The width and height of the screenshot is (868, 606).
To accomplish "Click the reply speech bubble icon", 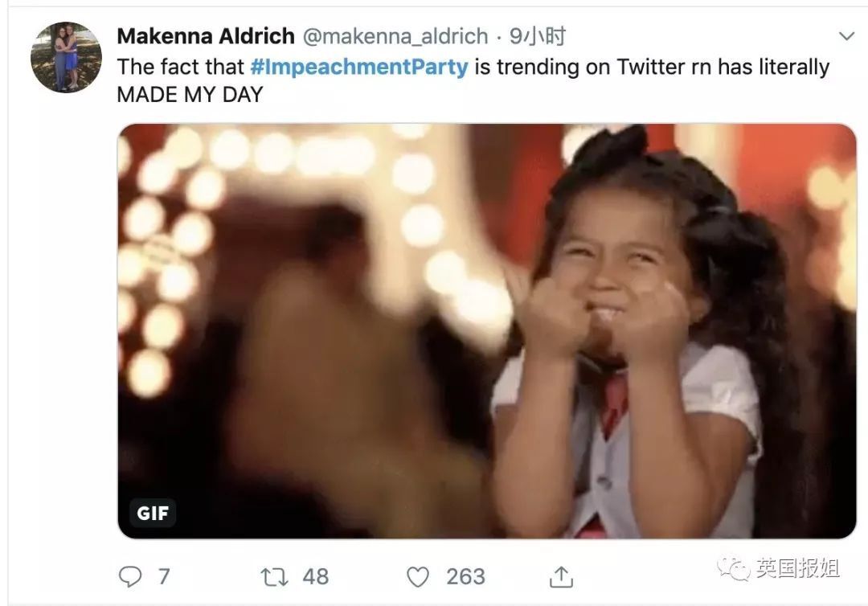I will pyautogui.click(x=130, y=576).
